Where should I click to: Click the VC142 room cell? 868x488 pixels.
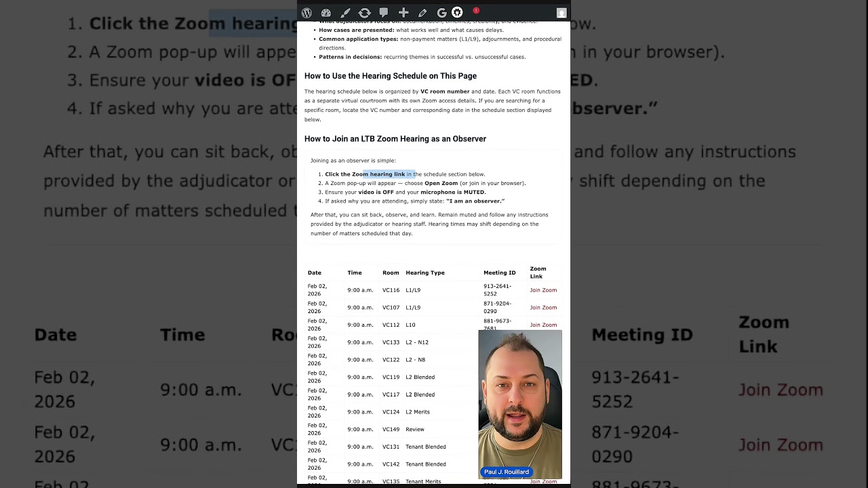click(391, 464)
